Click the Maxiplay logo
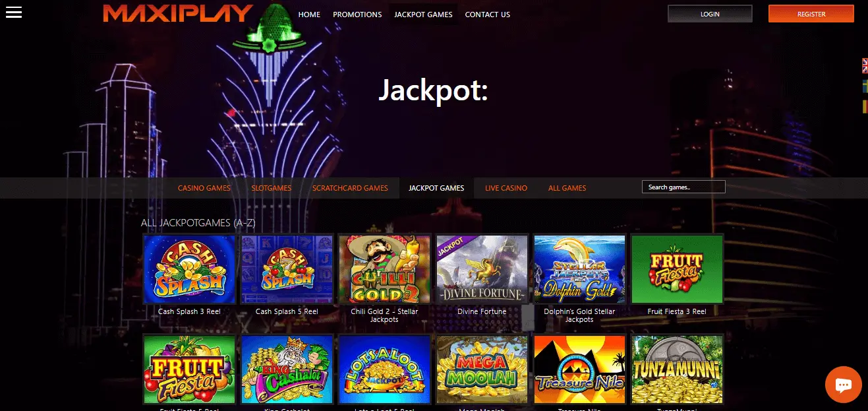 (178, 13)
